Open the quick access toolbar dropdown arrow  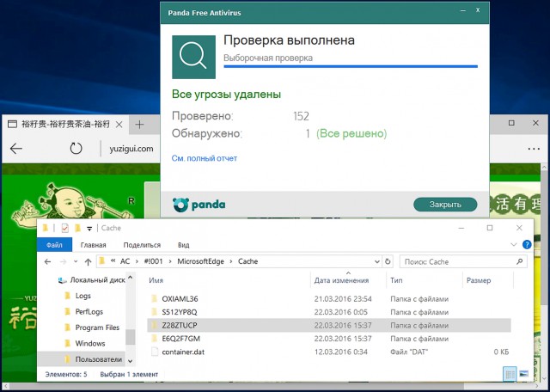pos(89,229)
